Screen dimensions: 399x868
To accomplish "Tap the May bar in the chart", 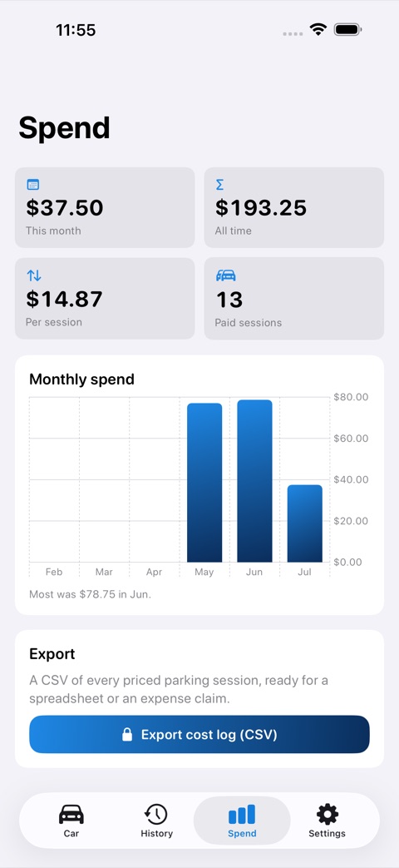I will (204, 483).
